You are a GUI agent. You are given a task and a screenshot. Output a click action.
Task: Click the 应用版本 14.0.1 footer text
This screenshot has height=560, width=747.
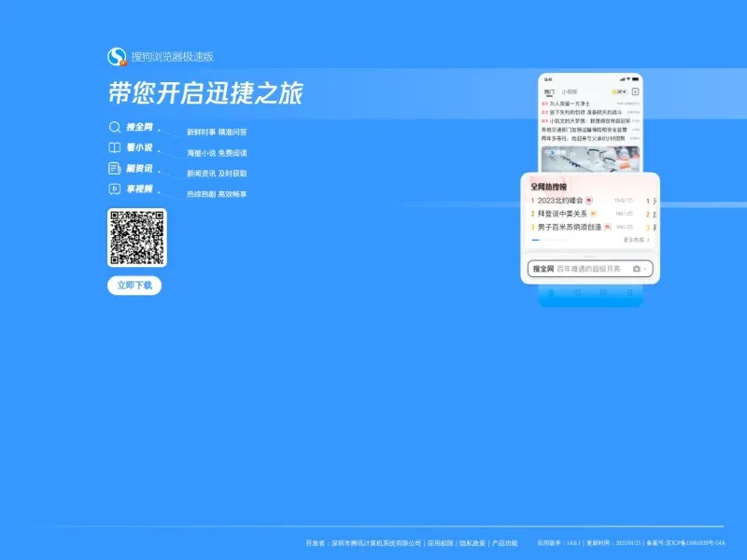(x=558, y=543)
